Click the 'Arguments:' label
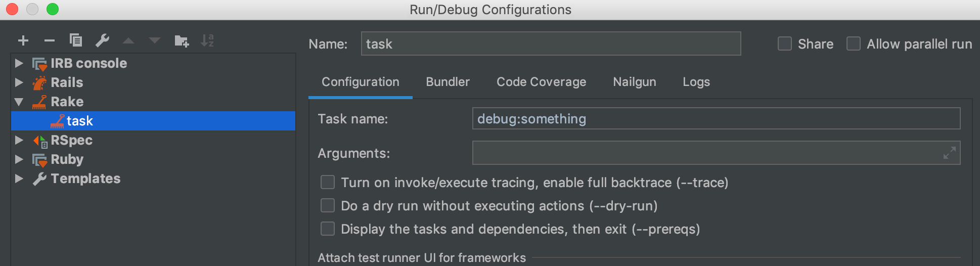 click(x=353, y=153)
